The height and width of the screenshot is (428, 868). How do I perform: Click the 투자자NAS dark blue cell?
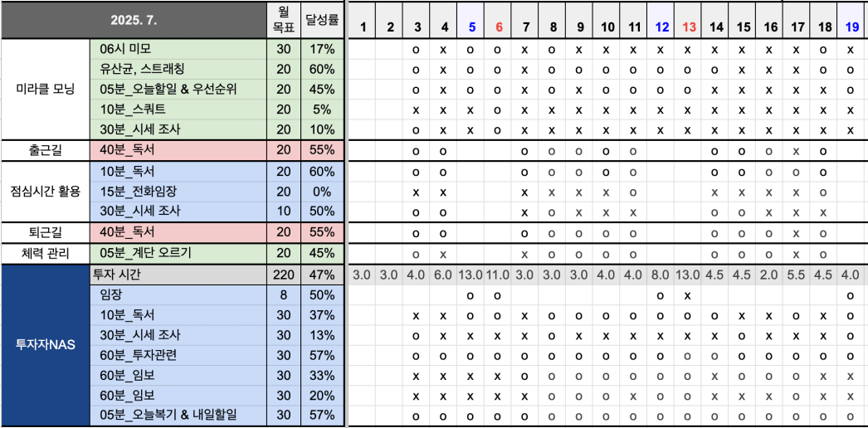45,345
